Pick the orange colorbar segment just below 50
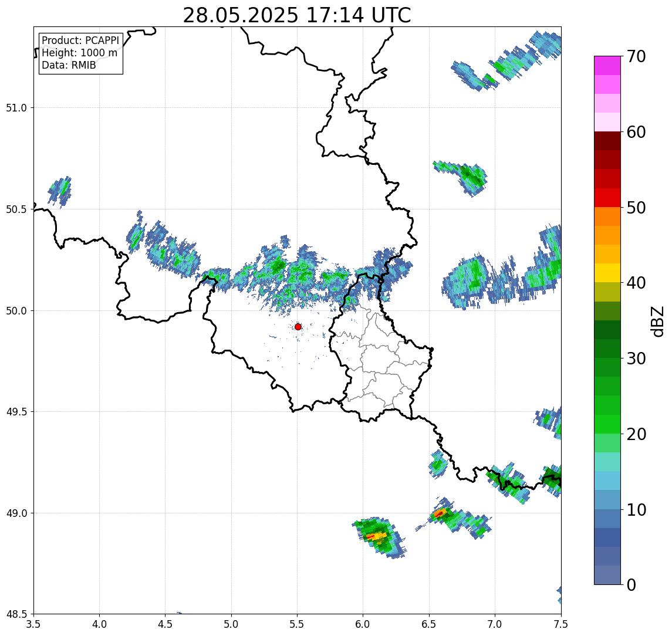The height and width of the screenshot is (636, 672). (607, 216)
